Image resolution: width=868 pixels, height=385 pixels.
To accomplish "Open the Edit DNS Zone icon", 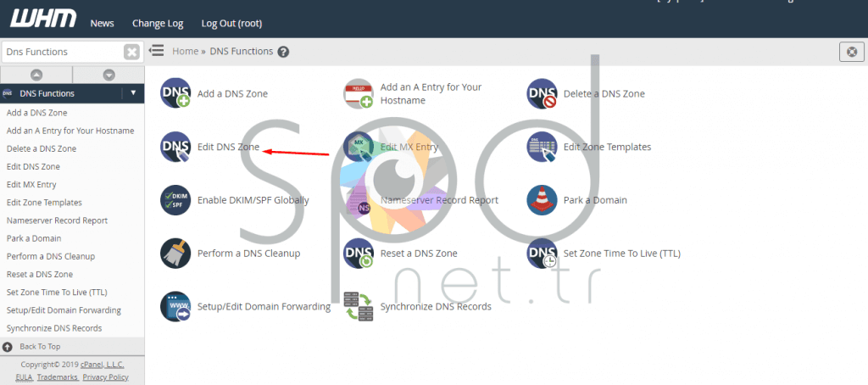I will pos(175,147).
